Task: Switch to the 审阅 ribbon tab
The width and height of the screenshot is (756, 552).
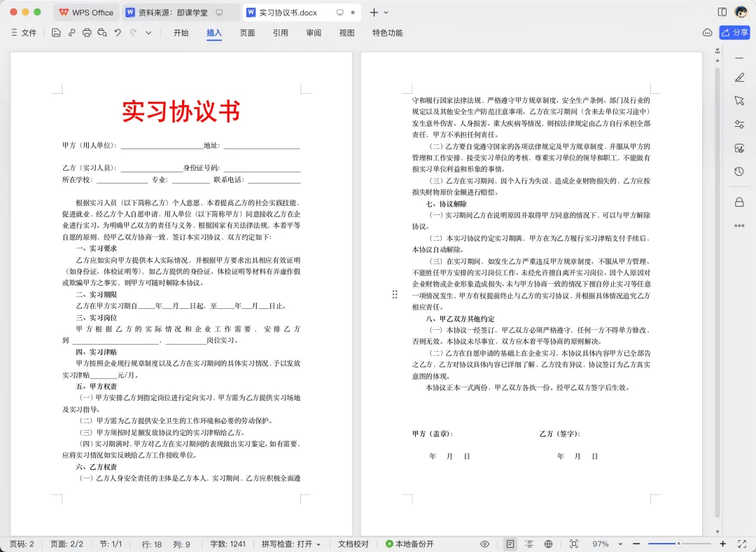Action: coord(314,33)
